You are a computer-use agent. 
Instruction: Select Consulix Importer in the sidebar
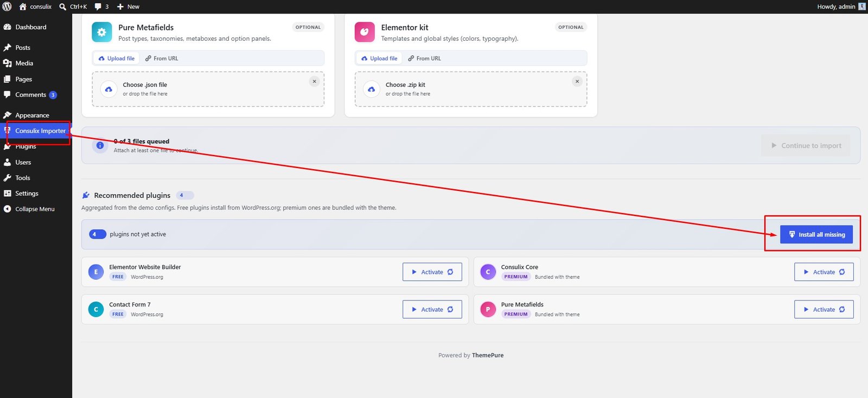point(36,131)
